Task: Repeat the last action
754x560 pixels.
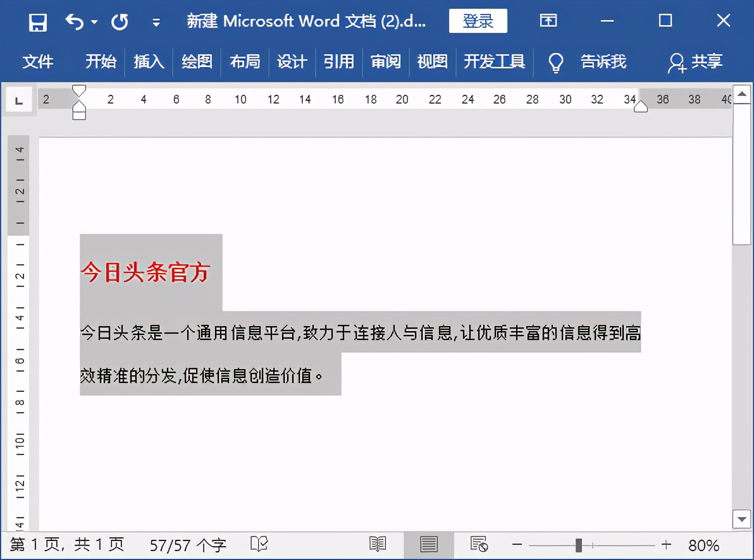Action: pyautogui.click(x=120, y=22)
